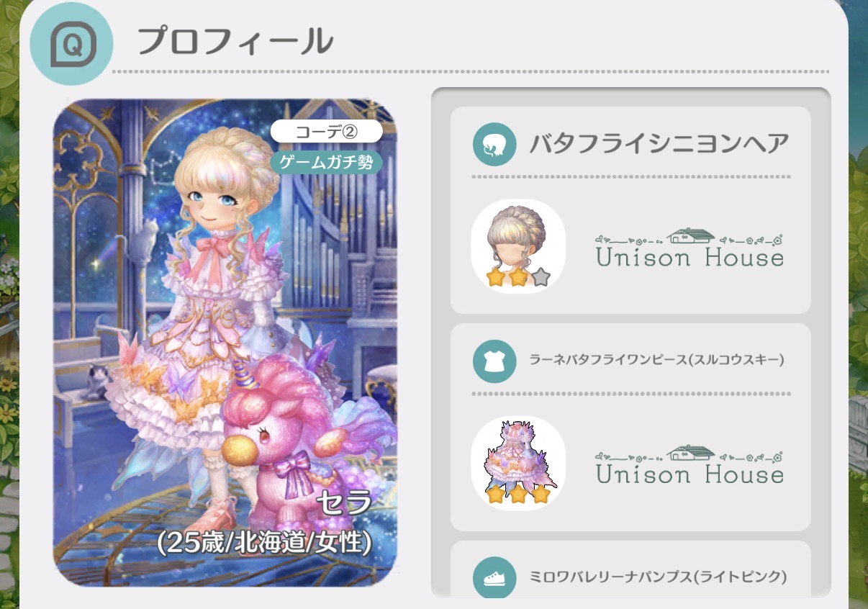868x609 pixels.
Task: Open the Larne butterfly dress item thumbnail
Action: (518, 464)
